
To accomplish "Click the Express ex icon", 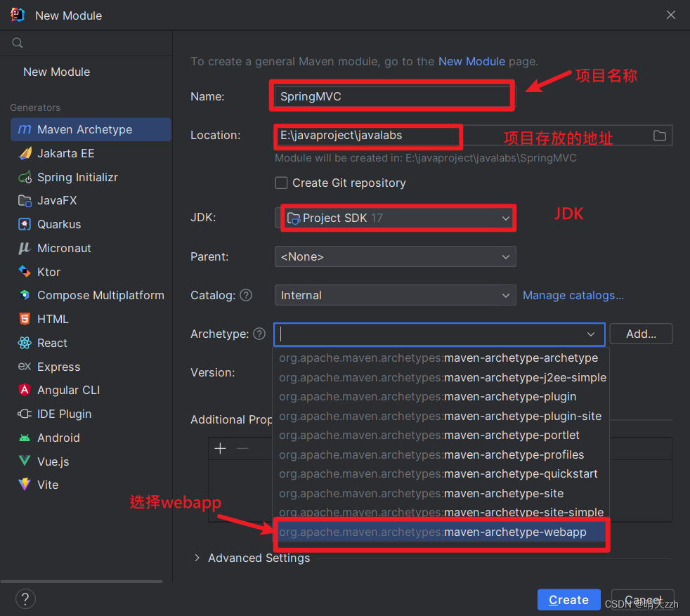I will click(25, 366).
